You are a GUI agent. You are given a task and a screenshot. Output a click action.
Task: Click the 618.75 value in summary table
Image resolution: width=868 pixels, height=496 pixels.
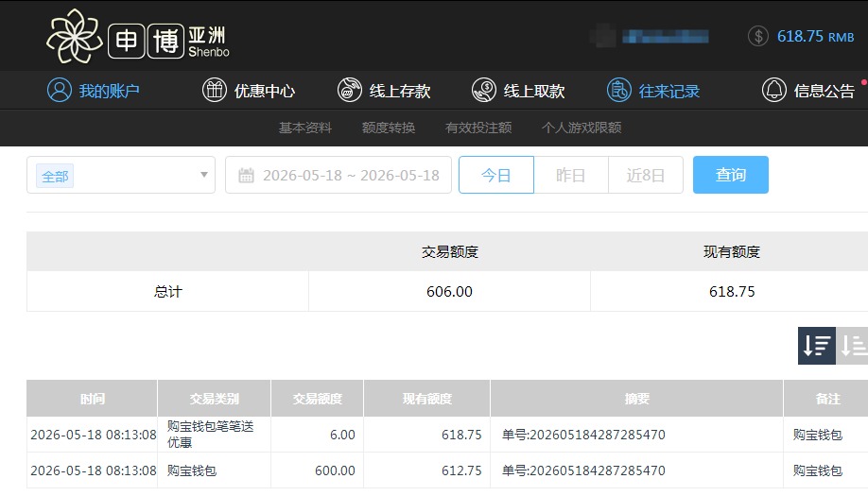[x=732, y=291]
